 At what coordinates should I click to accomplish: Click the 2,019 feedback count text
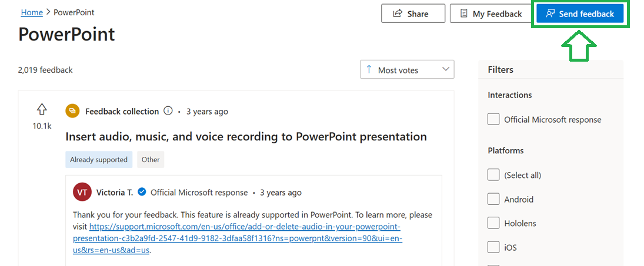coord(45,70)
